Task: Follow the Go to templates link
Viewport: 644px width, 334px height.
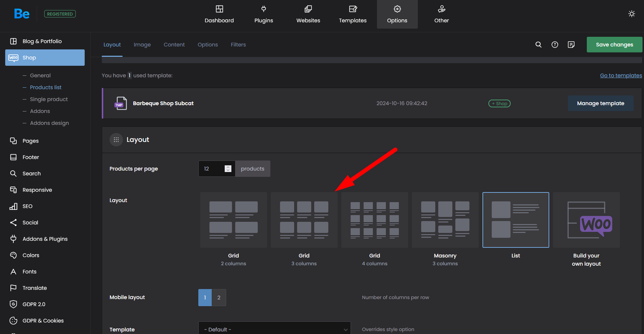Action: tap(621, 75)
